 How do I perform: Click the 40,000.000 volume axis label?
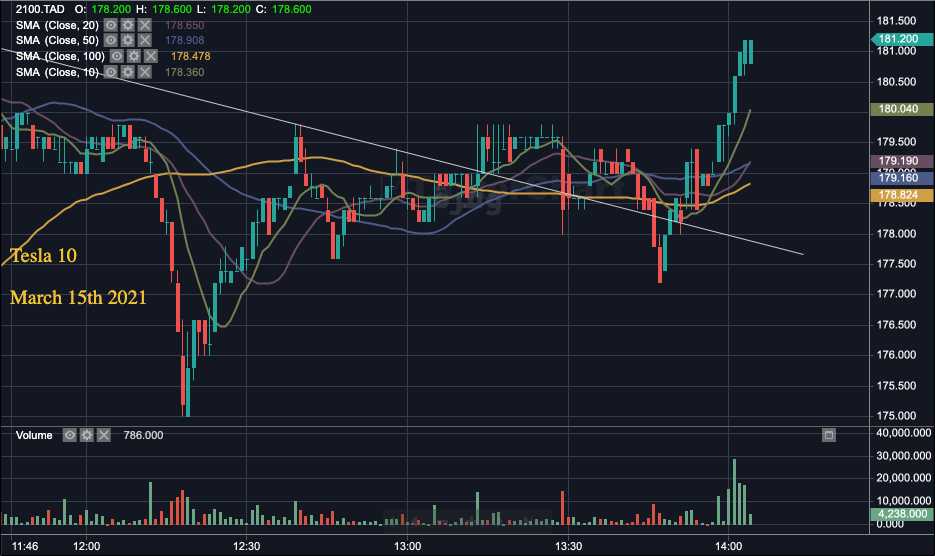pos(903,433)
